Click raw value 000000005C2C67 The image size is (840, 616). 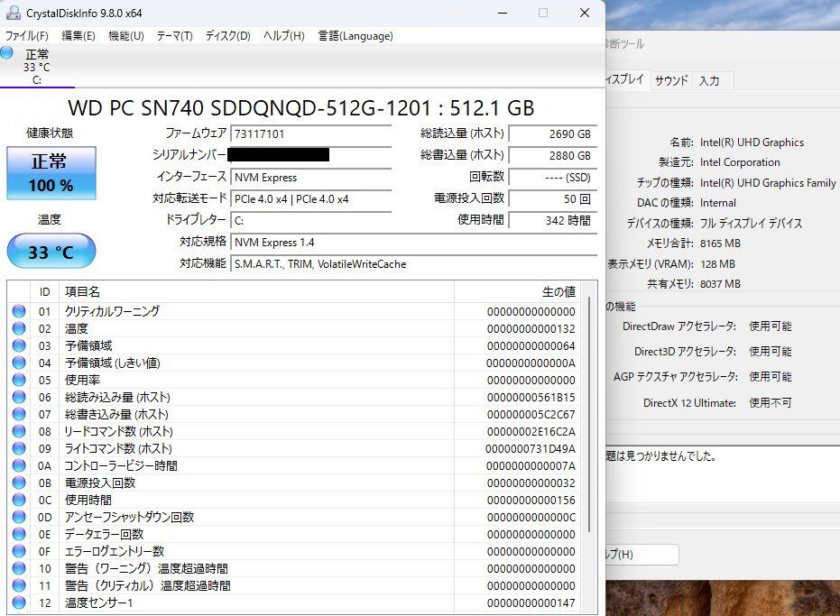531,415
